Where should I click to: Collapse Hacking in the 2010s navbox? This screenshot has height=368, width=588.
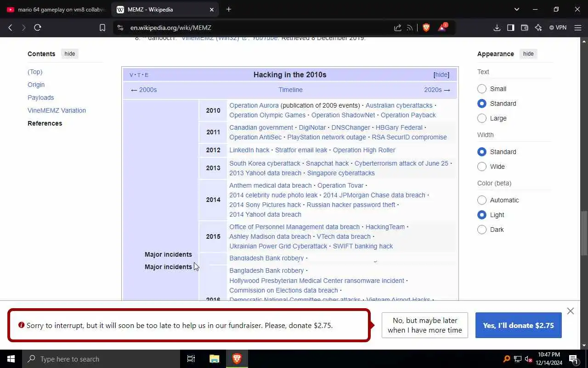[441, 75]
